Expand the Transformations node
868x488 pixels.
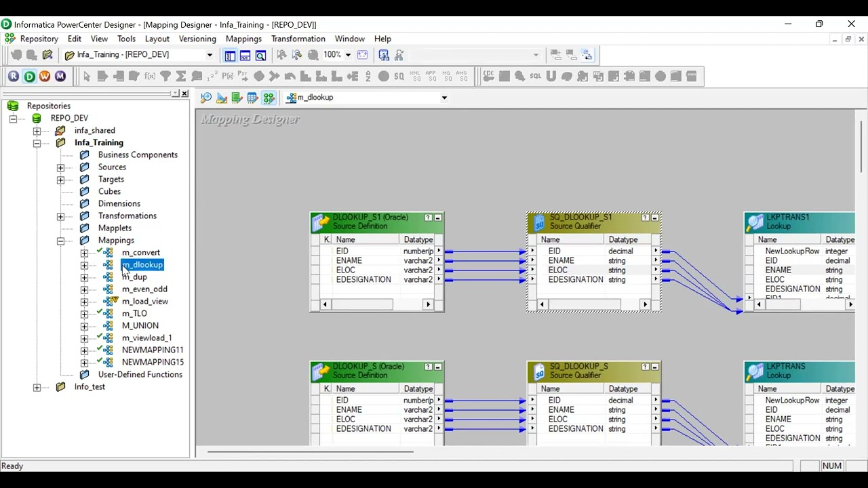pyautogui.click(x=60, y=216)
